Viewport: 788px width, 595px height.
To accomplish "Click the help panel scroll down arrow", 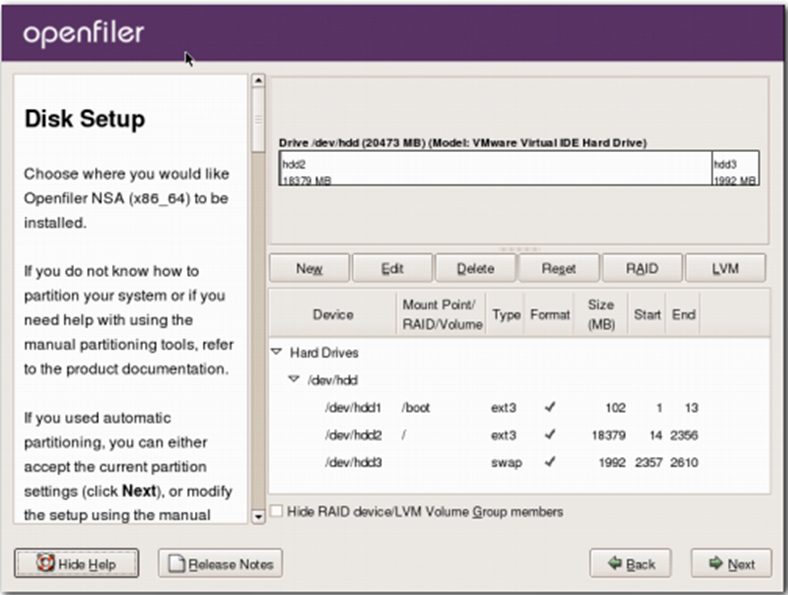I will [x=258, y=516].
